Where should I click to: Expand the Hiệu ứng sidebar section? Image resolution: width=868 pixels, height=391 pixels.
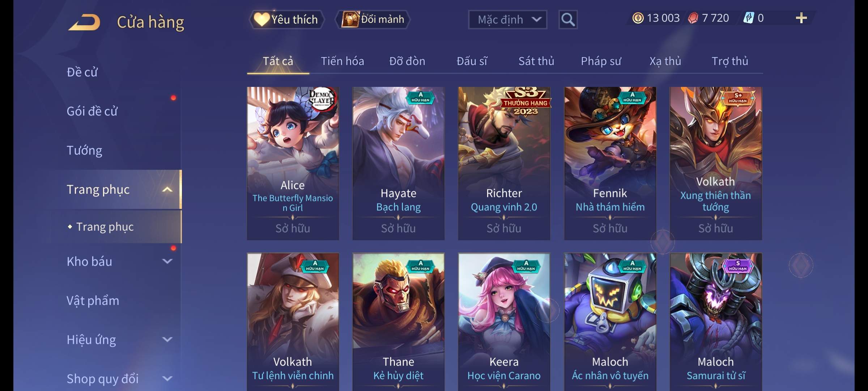click(x=167, y=340)
